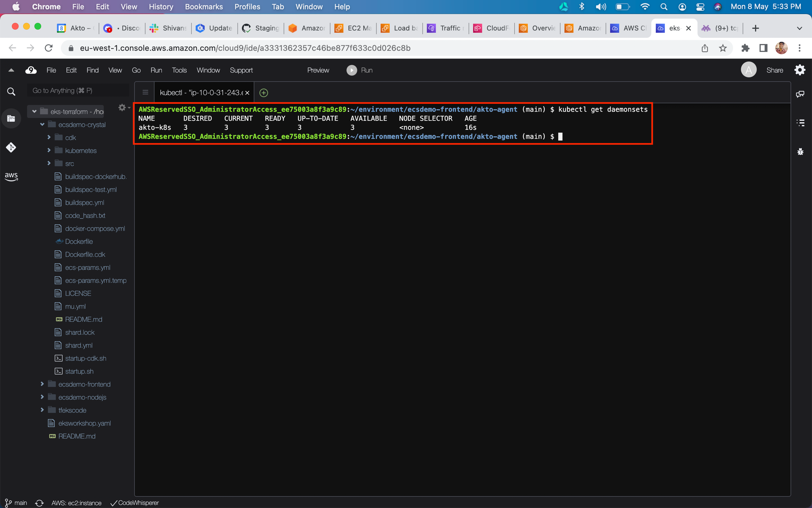812x508 pixels.
Task: Click the Go to Anything search field
Action: (x=78, y=91)
